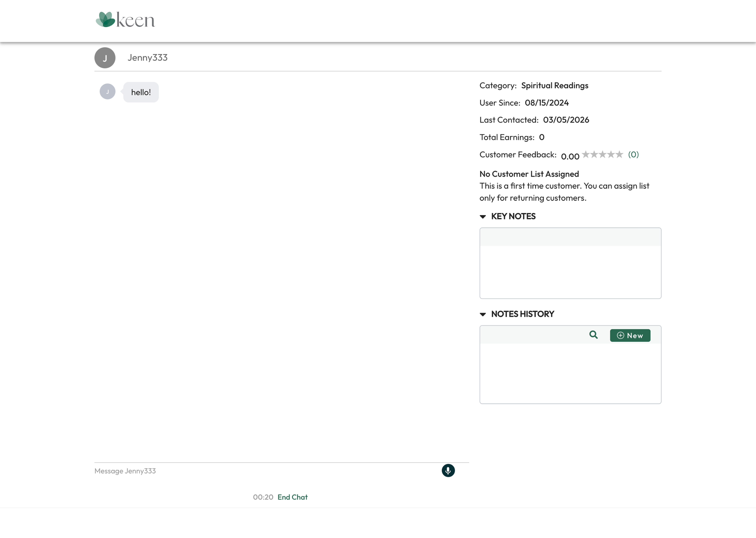The image size is (756, 538).
Task: Click inside Notes History list area
Action: [x=570, y=373]
